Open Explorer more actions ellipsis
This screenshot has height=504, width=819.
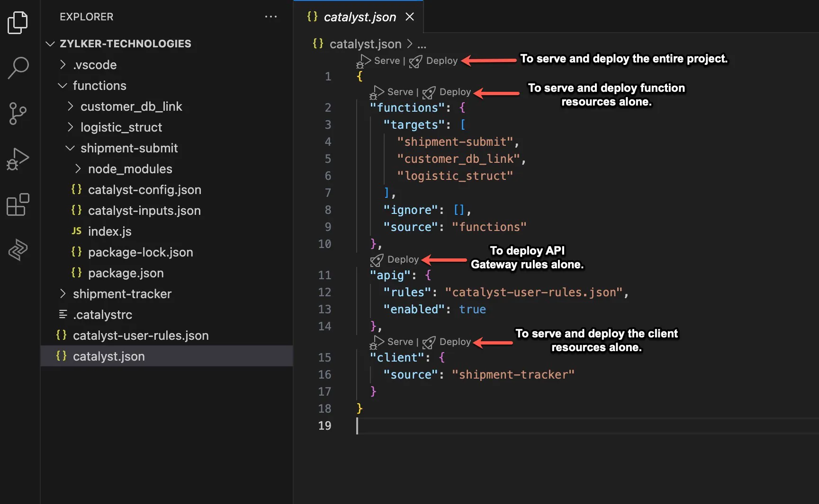tap(271, 17)
